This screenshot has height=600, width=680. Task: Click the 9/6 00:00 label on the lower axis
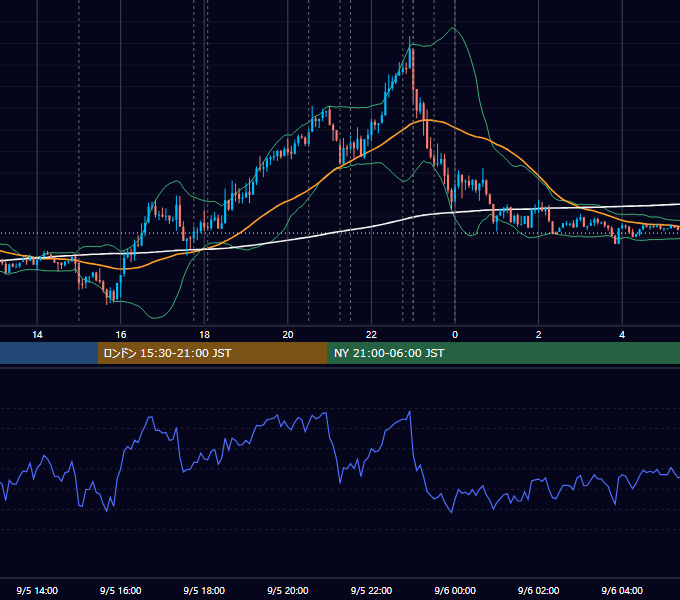pyautogui.click(x=455, y=590)
